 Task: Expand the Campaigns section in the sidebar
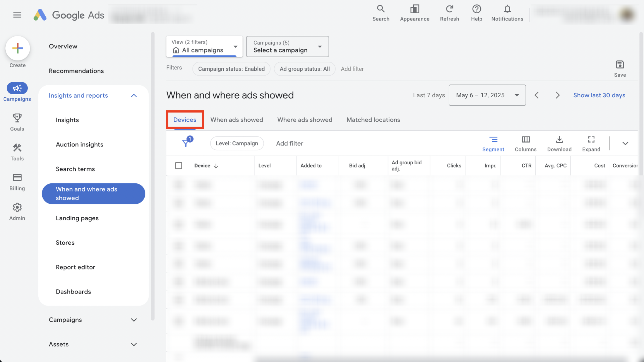point(134,320)
